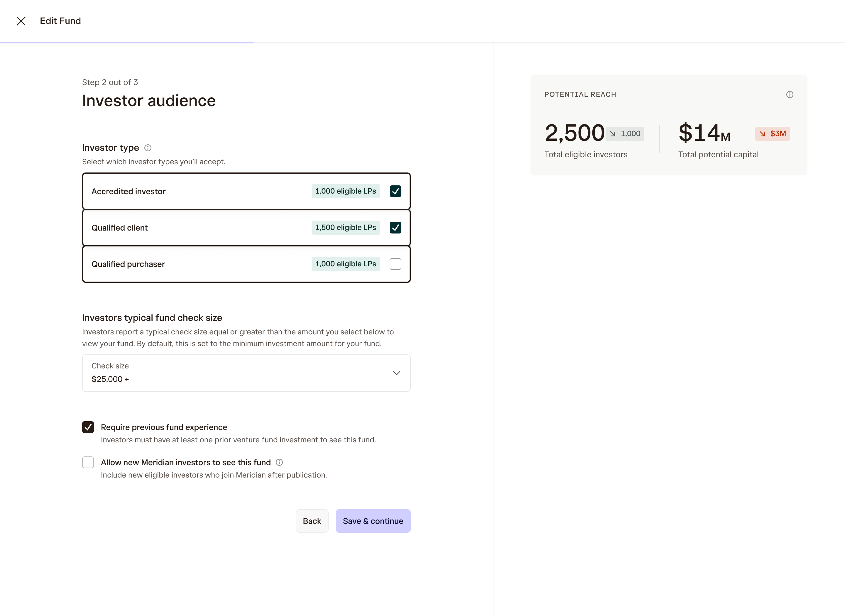
Task: Disable Require previous fund experience
Action: pyautogui.click(x=88, y=427)
